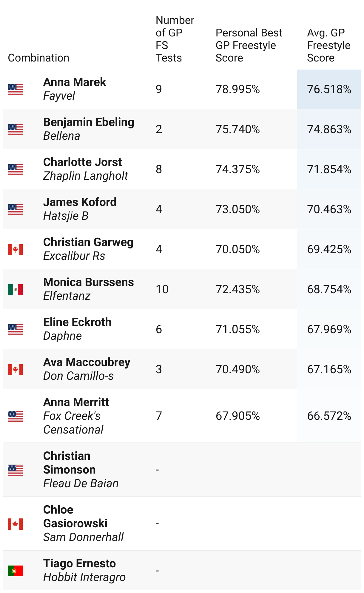364x593 pixels.
Task: Click the US flag beside Anna Marek
Action: point(16,89)
